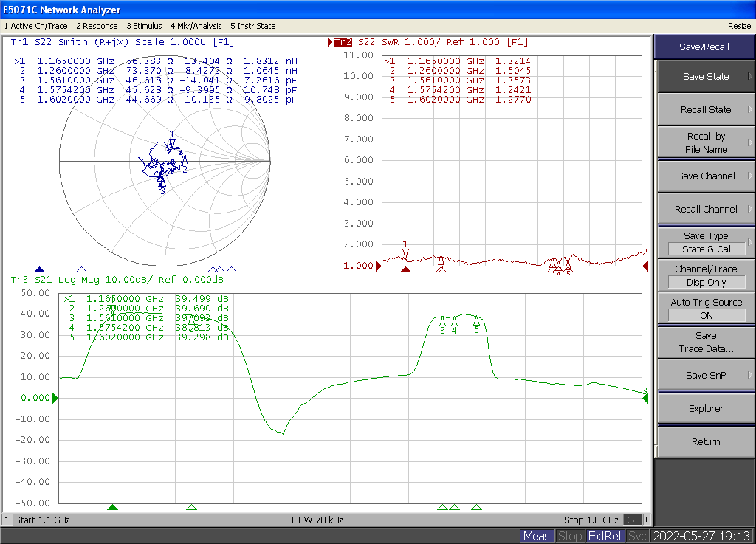Click filled red marker 1 indicator under SWR plot
The image size is (756, 544).
pos(405,269)
